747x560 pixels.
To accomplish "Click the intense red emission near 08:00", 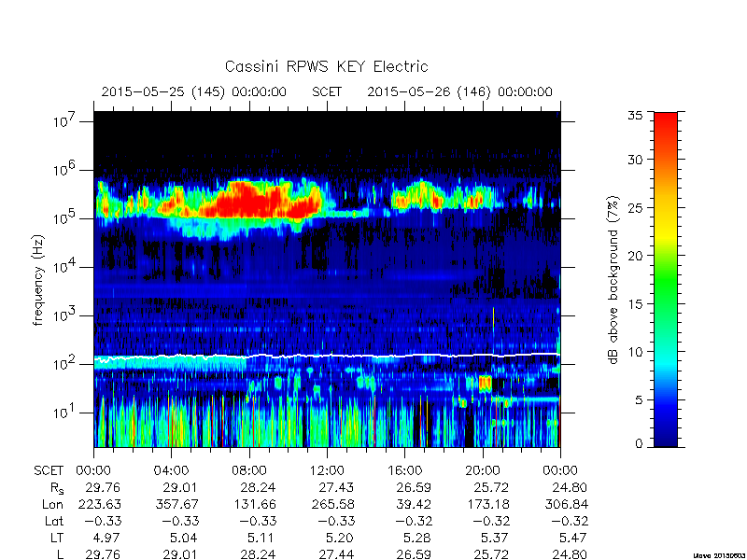I will (252, 200).
